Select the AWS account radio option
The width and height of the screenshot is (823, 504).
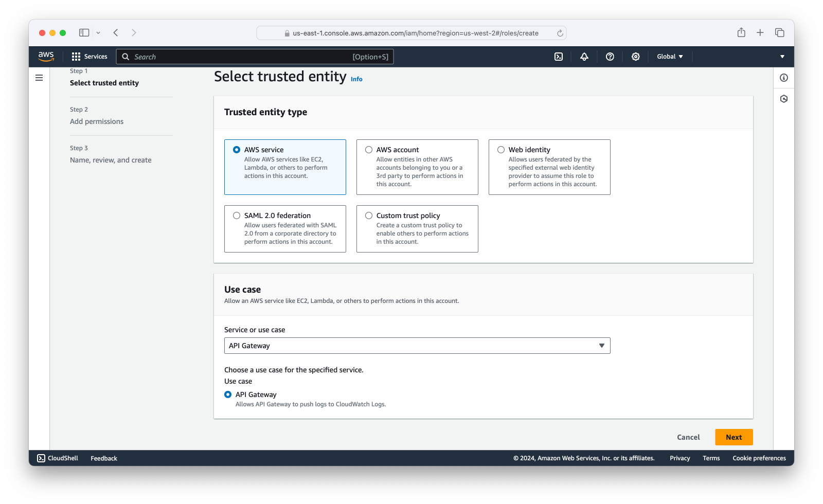tap(369, 150)
